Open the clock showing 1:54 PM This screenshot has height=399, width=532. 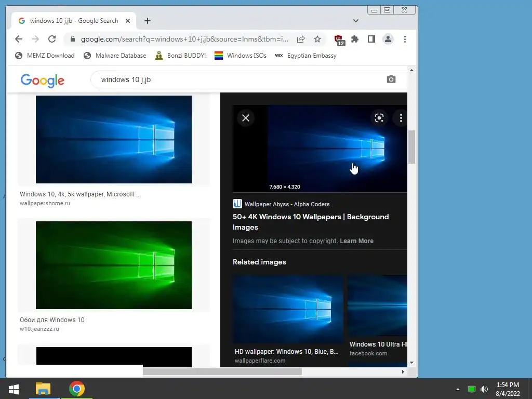(x=508, y=389)
